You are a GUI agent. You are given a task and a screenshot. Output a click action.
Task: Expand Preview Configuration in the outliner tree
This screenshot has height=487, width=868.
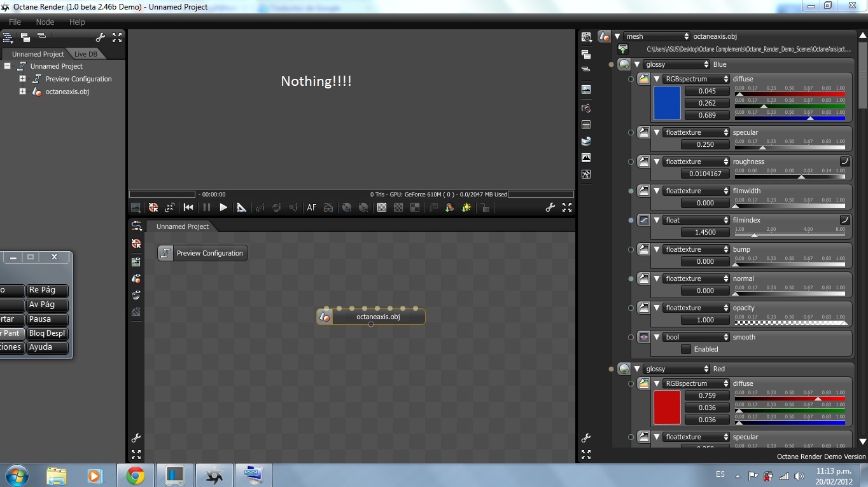(x=22, y=79)
